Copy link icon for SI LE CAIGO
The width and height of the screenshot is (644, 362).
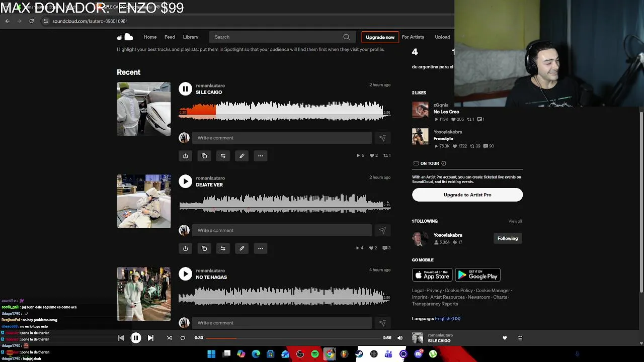pyautogui.click(x=204, y=156)
